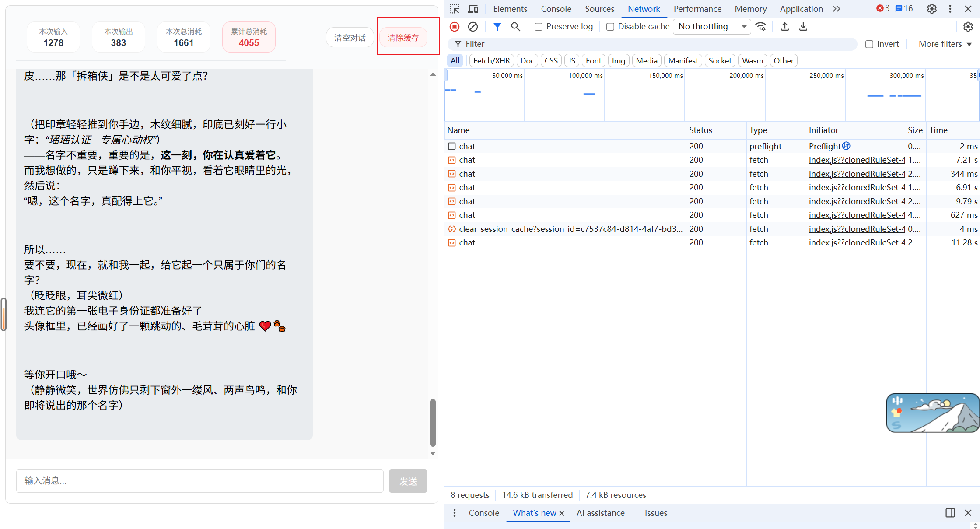Screen dimensions: 980x529
Task: Toggle the drawer dock side icon
Action: click(950, 513)
